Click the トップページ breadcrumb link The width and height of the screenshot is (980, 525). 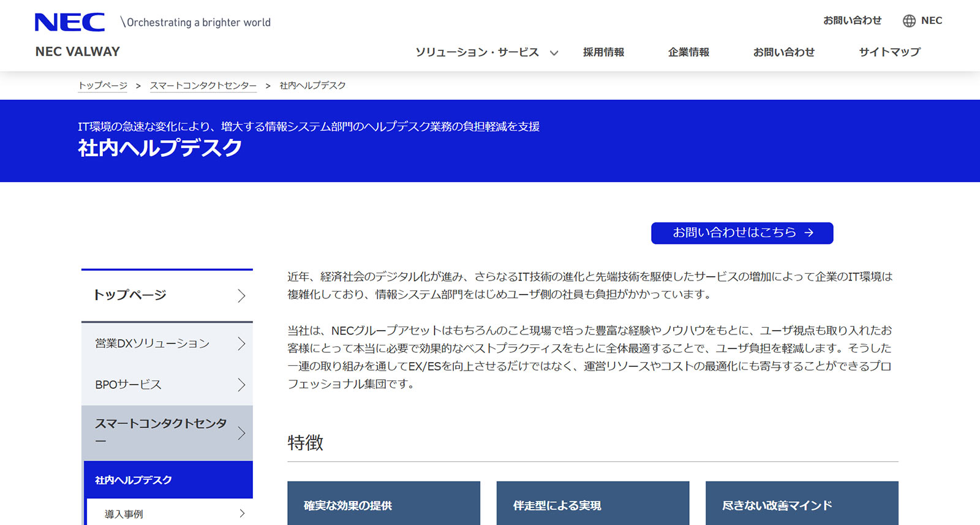pos(103,86)
